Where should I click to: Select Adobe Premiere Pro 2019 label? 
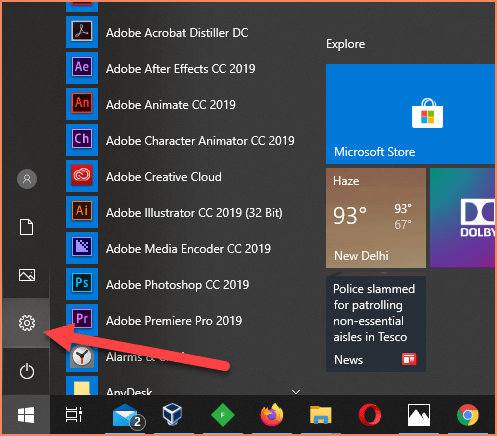point(174,321)
